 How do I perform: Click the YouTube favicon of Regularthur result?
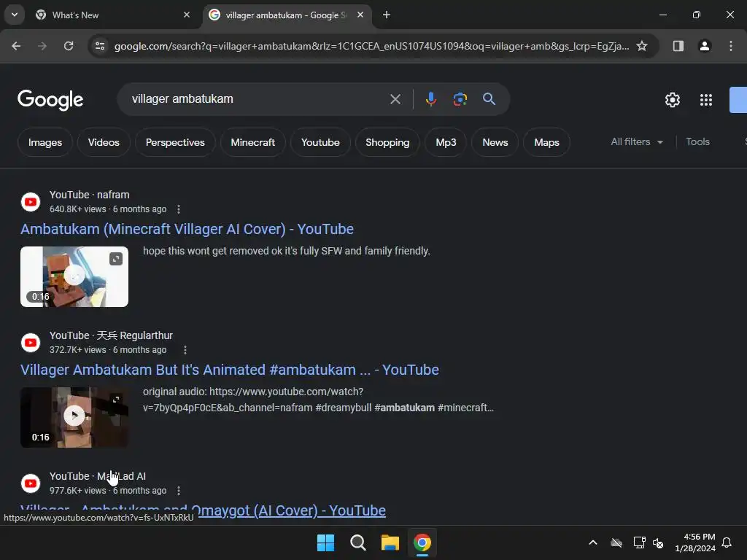pos(31,343)
